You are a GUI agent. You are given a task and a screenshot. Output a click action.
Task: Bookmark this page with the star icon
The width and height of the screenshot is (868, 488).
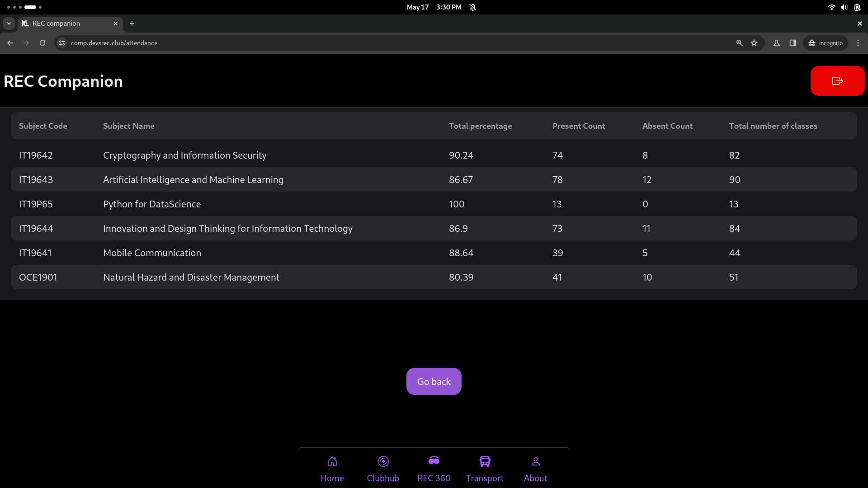point(754,43)
